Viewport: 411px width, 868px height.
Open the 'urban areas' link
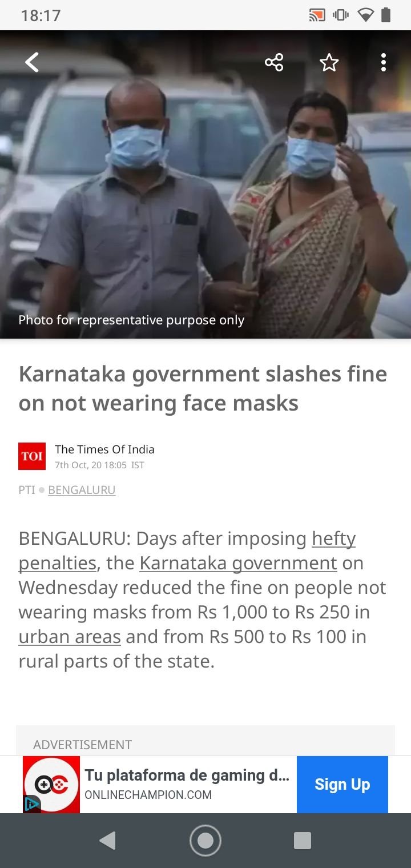click(x=70, y=637)
